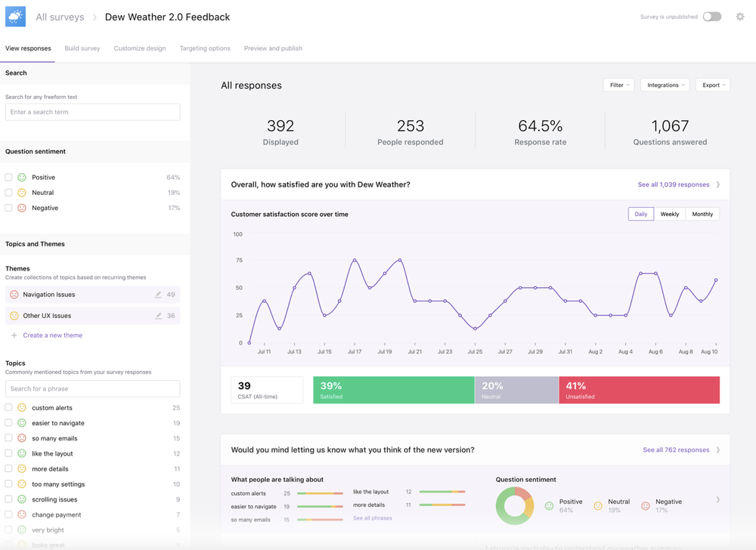Click the gray 20% Neutral bar
Image resolution: width=756 pixels, height=550 pixels.
click(517, 390)
